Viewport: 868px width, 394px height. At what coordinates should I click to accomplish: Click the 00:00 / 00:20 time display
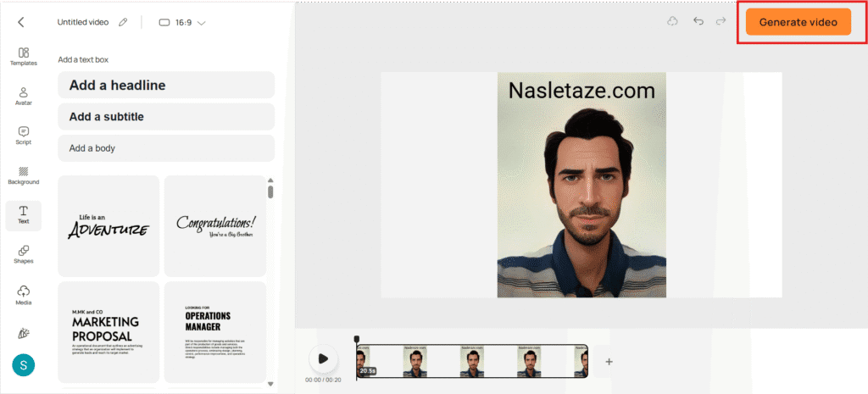(x=323, y=380)
